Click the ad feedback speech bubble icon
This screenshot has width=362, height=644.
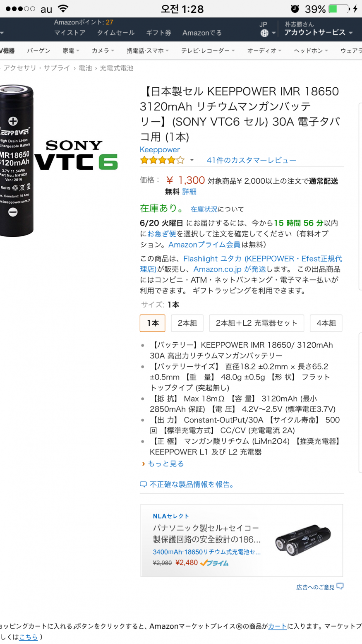coord(340,586)
